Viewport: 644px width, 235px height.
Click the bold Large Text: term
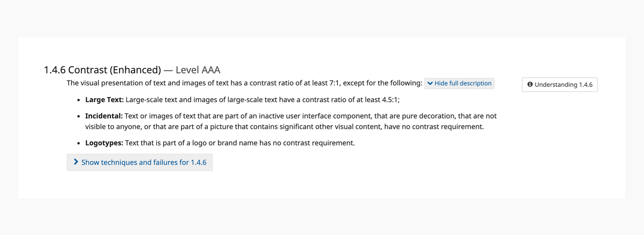pyautogui.click(x=104, y=100)
